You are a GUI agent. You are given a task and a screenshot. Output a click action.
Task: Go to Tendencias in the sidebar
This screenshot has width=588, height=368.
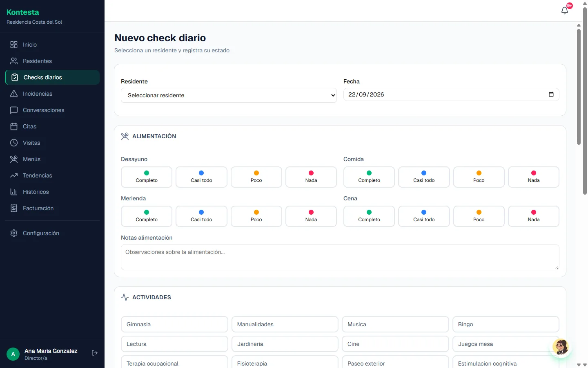point(52,175)
